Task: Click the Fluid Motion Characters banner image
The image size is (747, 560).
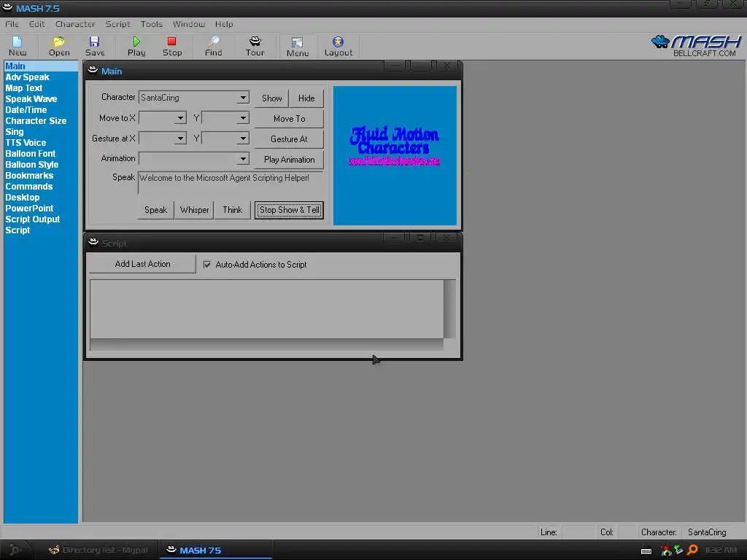Action: (x=395, y=155)
